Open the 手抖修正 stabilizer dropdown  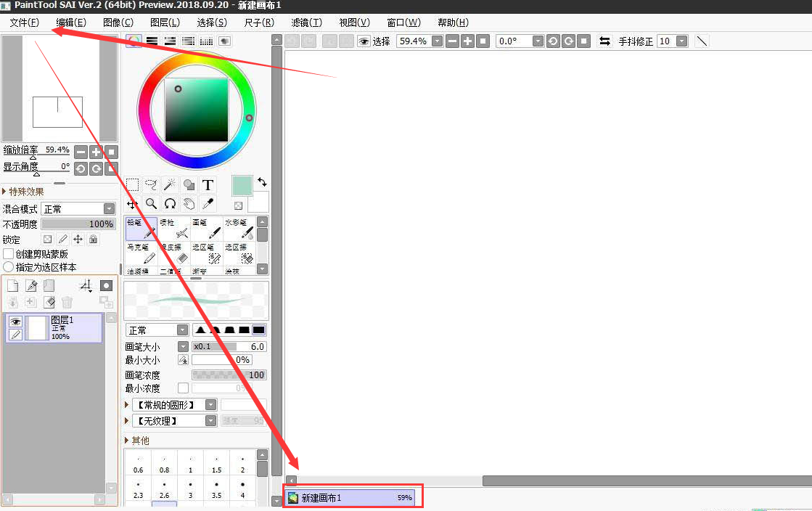(682, 41)
